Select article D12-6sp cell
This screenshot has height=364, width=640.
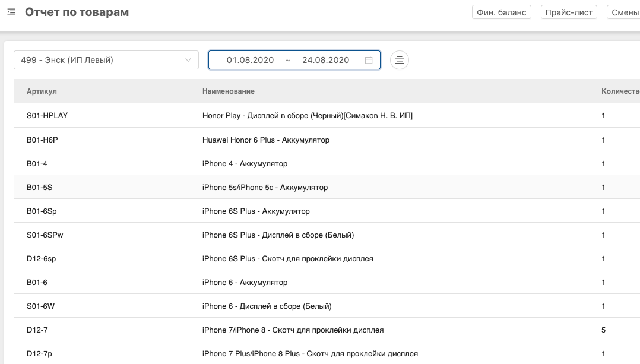(x=41, y=259)
